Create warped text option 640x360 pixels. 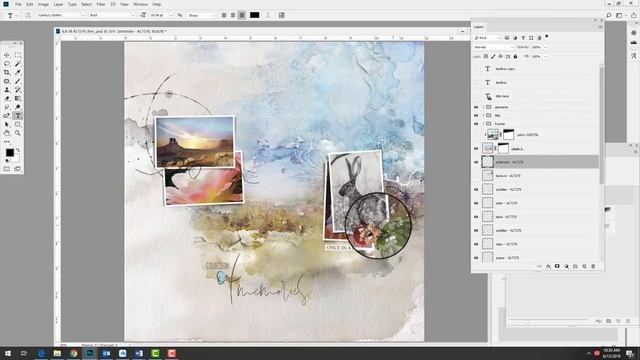pyautogui.click(x=268, y=15)
